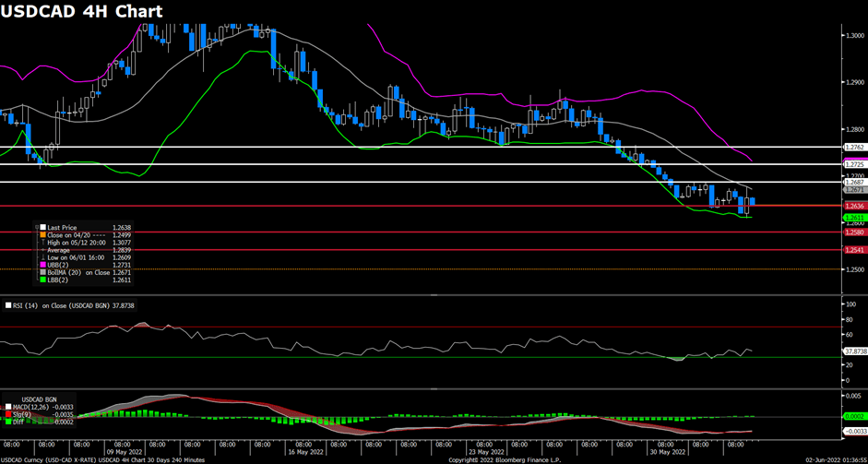Viewport: 868px width, 464px height.
Task: Click the RSI value tag 37.8738
Action: (x=853, y=351)
